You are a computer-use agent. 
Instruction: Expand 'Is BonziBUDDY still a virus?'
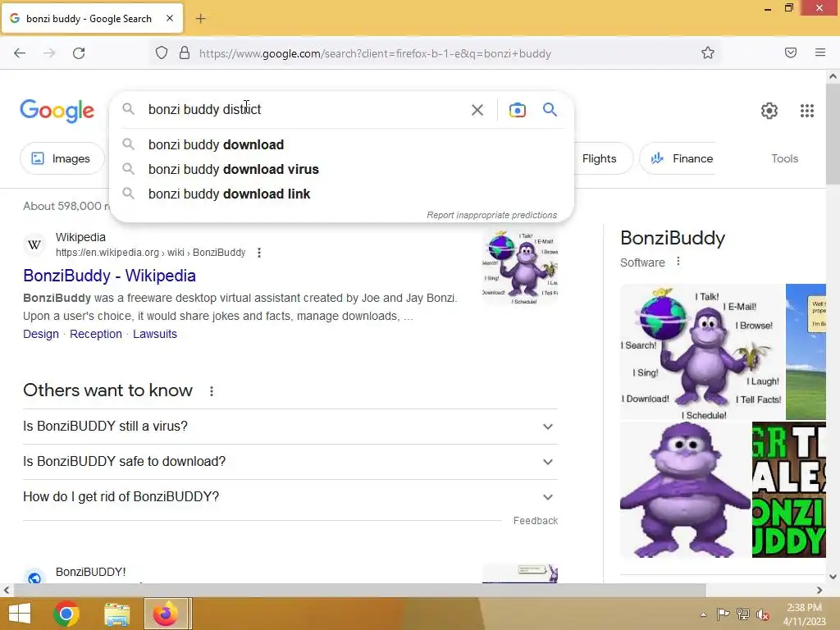pyautogui.click(x=290, y=427)
